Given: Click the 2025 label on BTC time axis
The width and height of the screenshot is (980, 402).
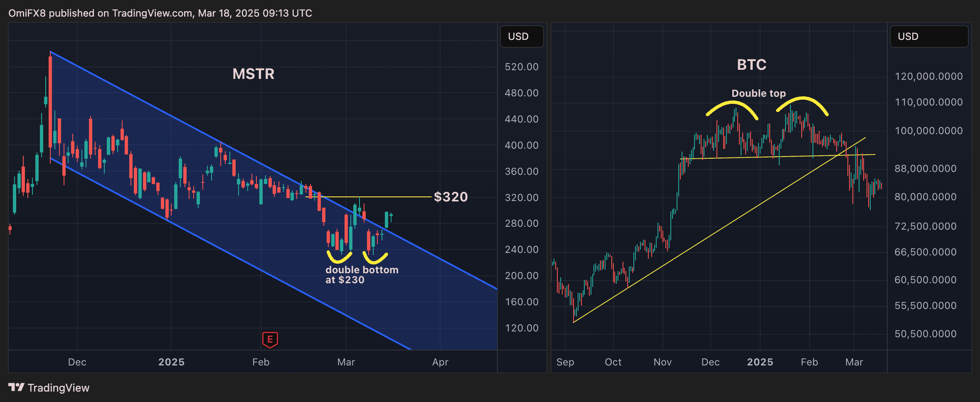Looking at the screenshot, I should click(x=760, y=362).
